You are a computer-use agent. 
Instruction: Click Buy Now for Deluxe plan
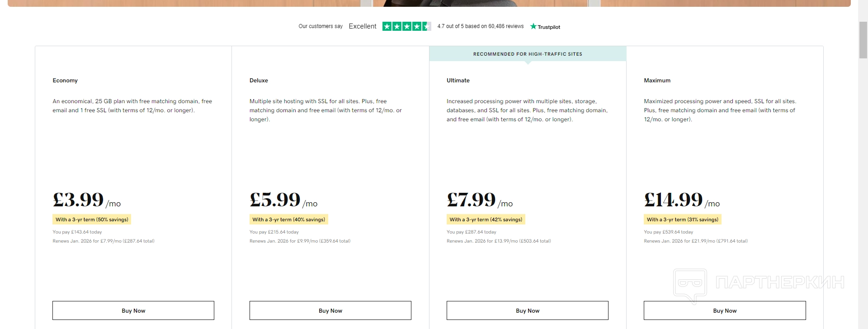[330, 310]
